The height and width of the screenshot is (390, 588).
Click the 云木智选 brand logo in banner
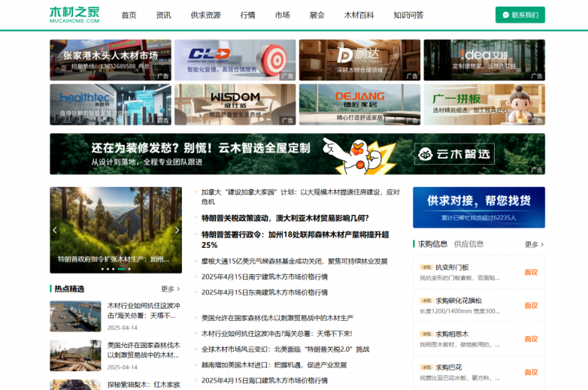coord(454,154)
